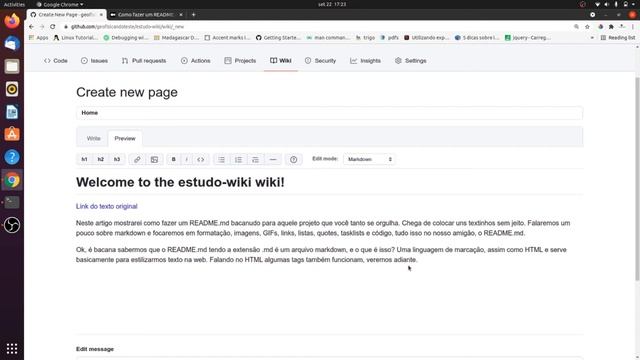This screenshot has width=640, height=360.
Task: Open a new browser tab
Action: pyautogui.click(x=193, y=15)
